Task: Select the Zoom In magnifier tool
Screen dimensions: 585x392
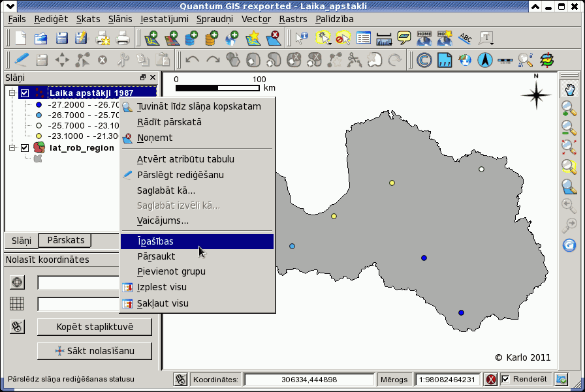Action: click(x=569, y=108)
